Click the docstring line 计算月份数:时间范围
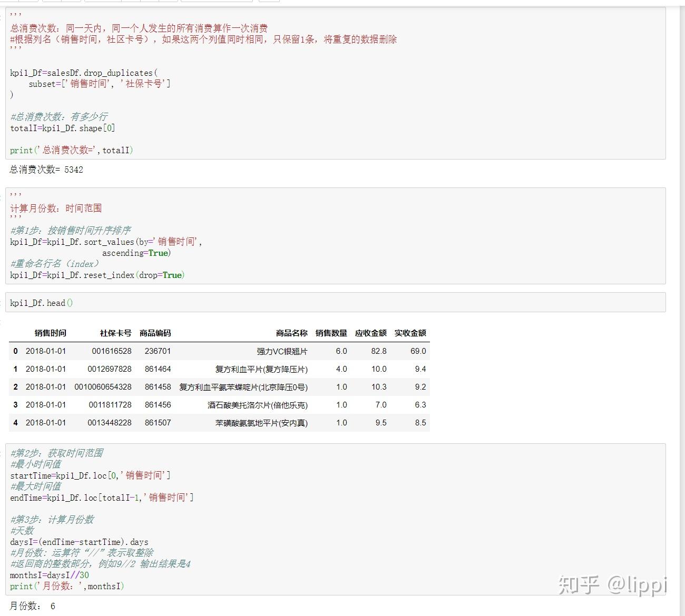The width and height of the screenshot is (685, 616). click(56, 208)
